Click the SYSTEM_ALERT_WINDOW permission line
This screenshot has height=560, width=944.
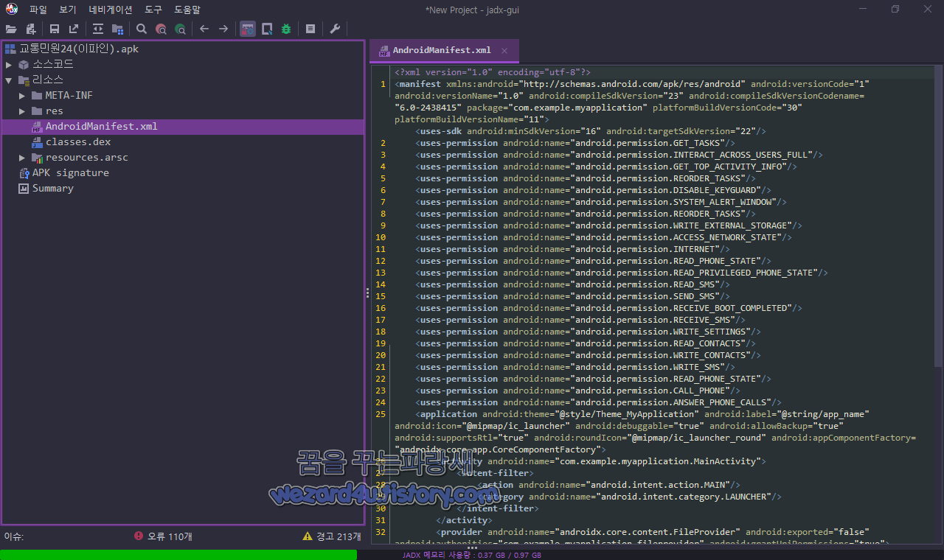tap(601, 202)
